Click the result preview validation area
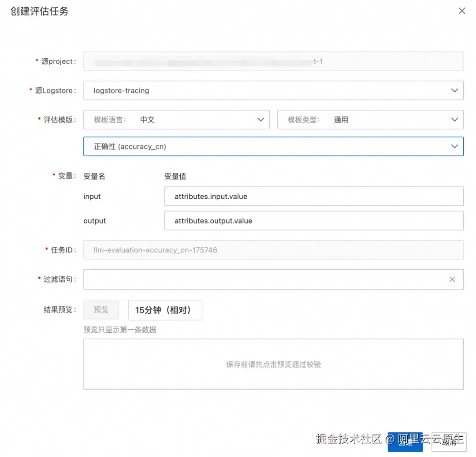Viewport: 476px width, 457px height. 273,364
